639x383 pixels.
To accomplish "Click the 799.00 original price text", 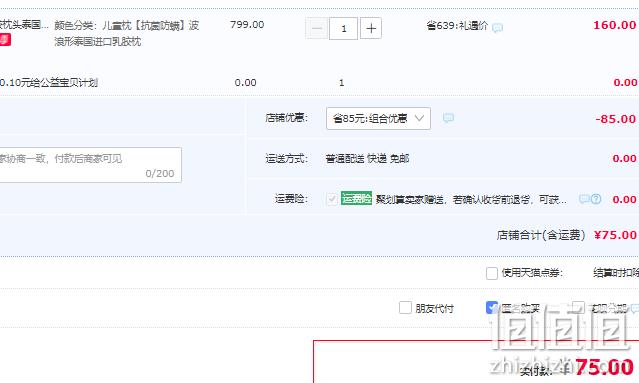I will coord(247,25).
